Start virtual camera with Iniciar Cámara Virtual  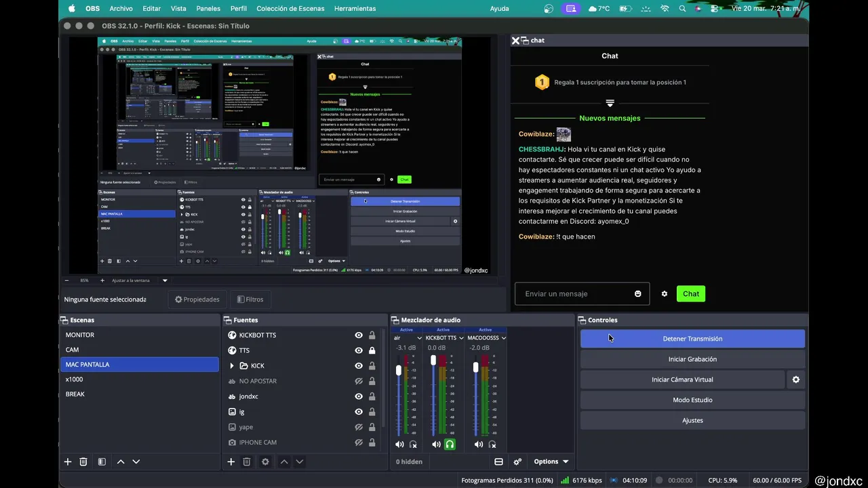tap(682, 380)
